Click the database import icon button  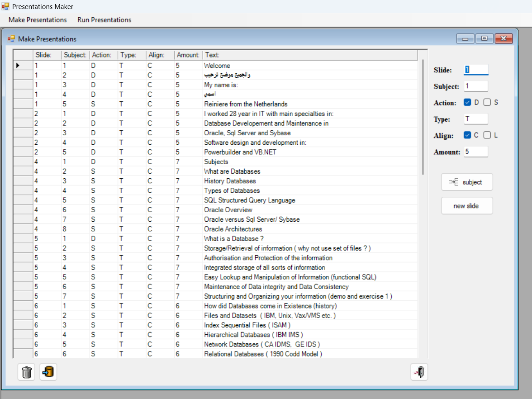(48, 372)
